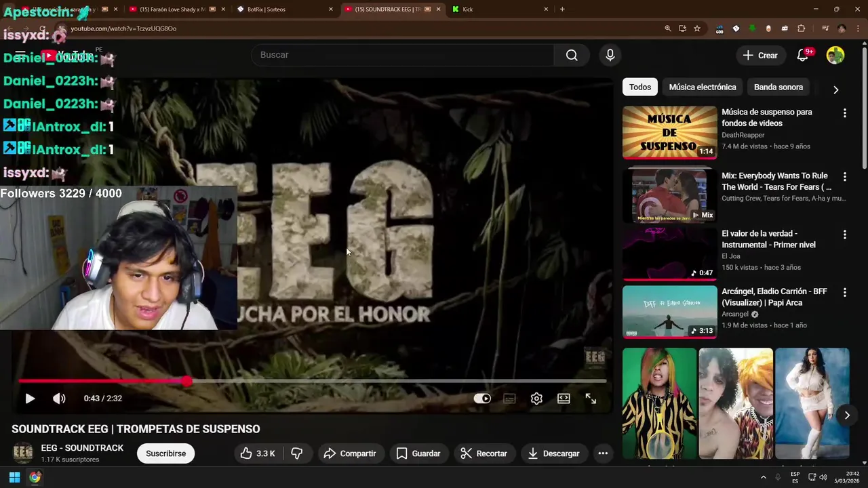Open the Everybody Wants To Rule mix thumbnail
Screen dimensions: 868x488
pos(669,195)
